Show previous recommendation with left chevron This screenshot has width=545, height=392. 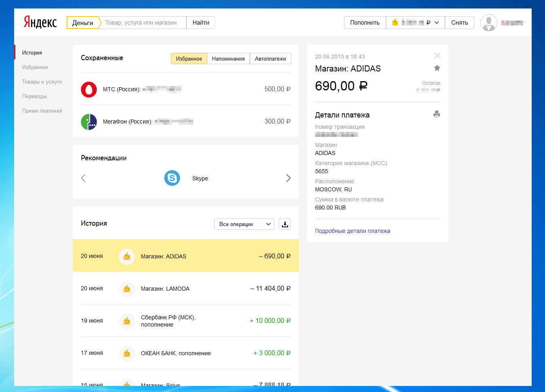click(83, 178)
